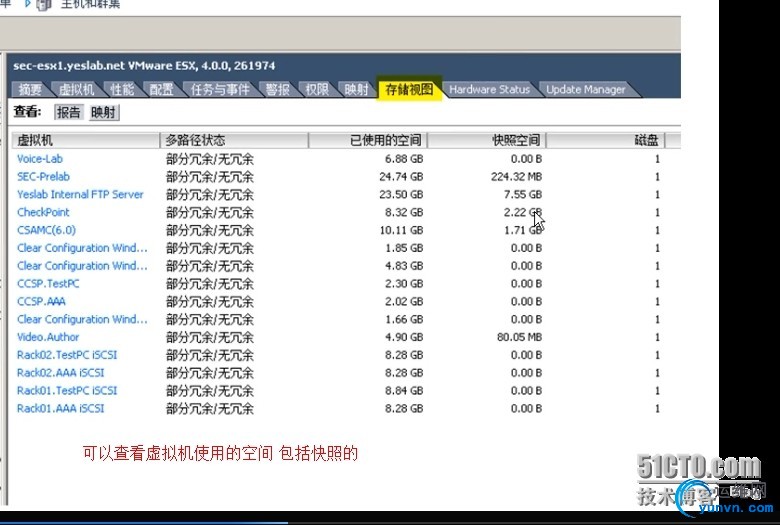Select the 4.90 GB used space cell
This screenshot has height=525, width=780.
pos(404,337)
